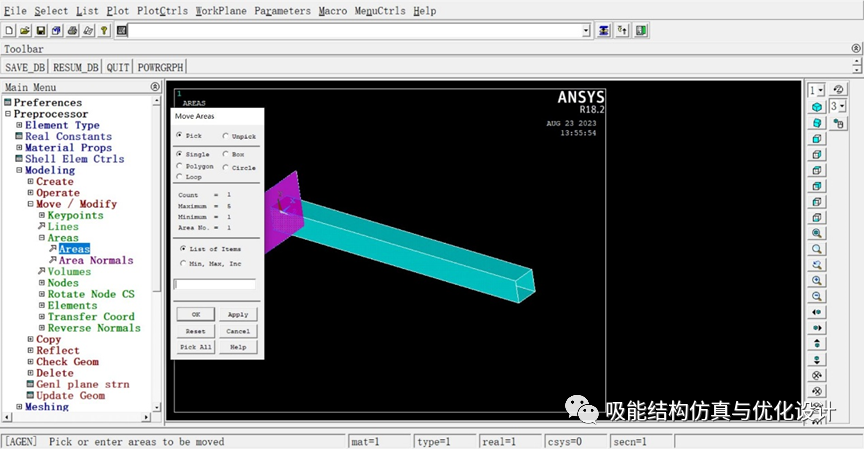Screen dimensions: 864x449
Task: Open the PlotCtrls menu
Action: pos(162,10)
